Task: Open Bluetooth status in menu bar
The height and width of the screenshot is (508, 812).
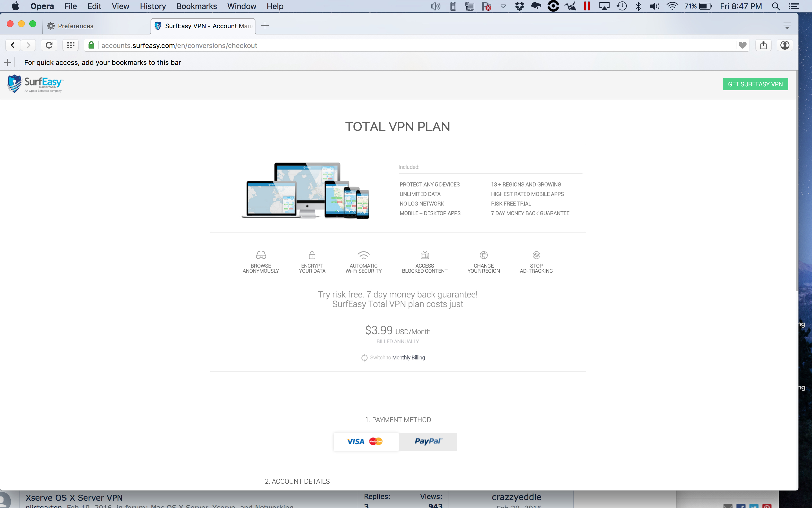Action: (638, 6)
